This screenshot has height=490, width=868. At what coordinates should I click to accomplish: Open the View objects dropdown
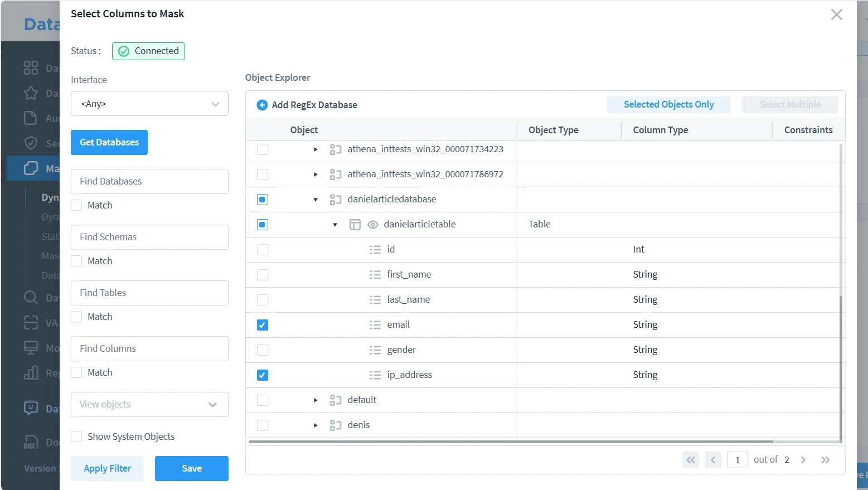pyautogui.click(x=149, y=405)
